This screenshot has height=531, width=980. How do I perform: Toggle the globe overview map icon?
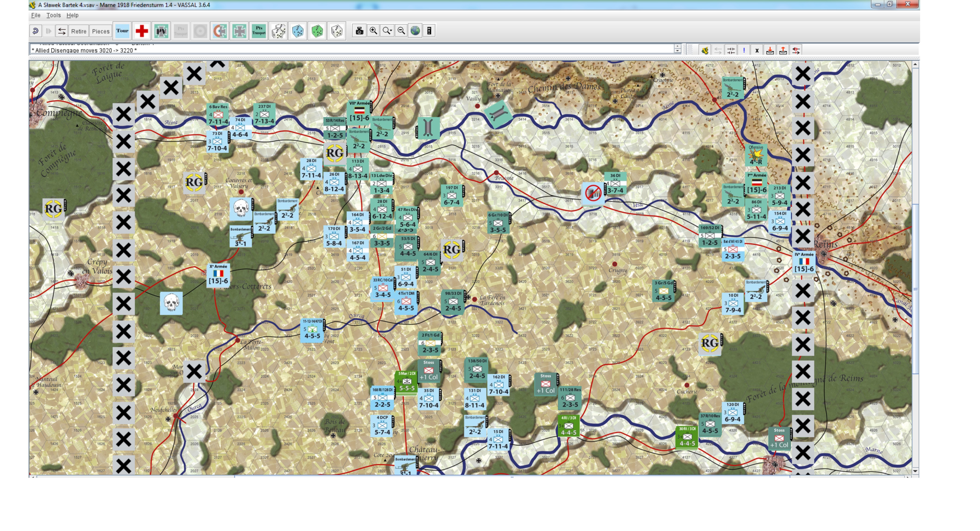click(x=415, y=31)
